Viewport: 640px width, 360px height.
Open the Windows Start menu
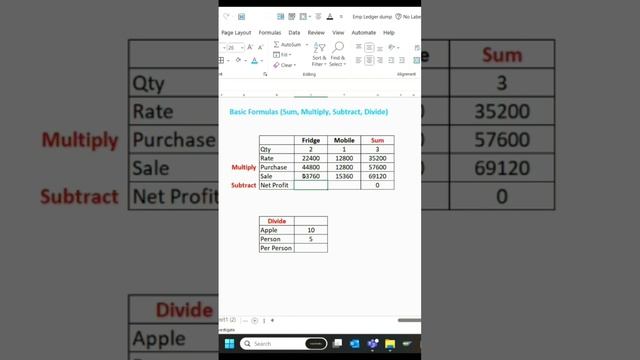[x=230, y=344]
